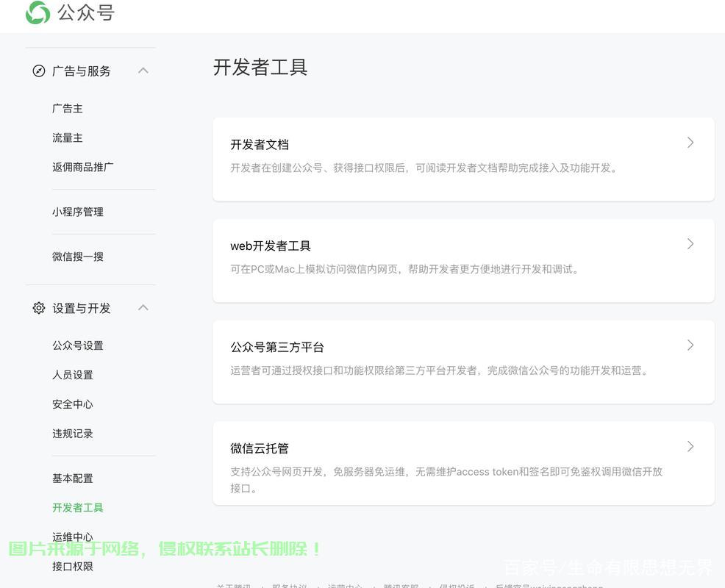The height and width of the screenshot is (588, 725).
Task: Open 广告主 in the sidebar
Action: point(68,109)
